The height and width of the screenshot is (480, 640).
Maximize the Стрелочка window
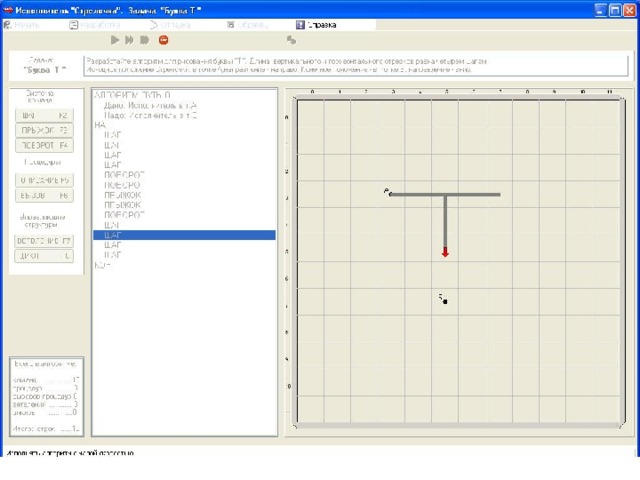click(615, 10)
